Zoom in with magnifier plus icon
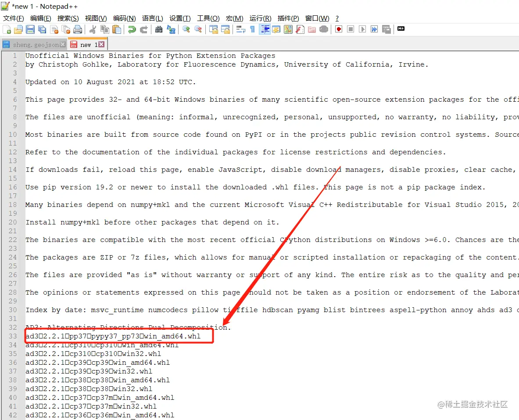The image size is (519, 420). click(186, 29)
